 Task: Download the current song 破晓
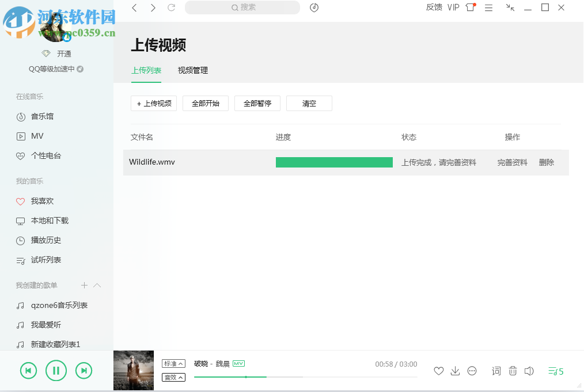pyautogui.click(x=455, y=371)
